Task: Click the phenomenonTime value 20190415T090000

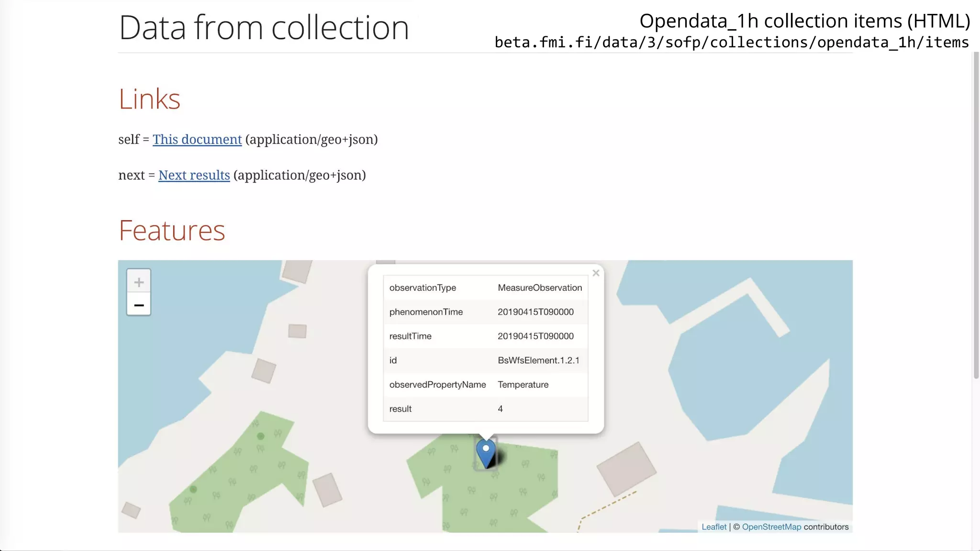Action: 535,312
